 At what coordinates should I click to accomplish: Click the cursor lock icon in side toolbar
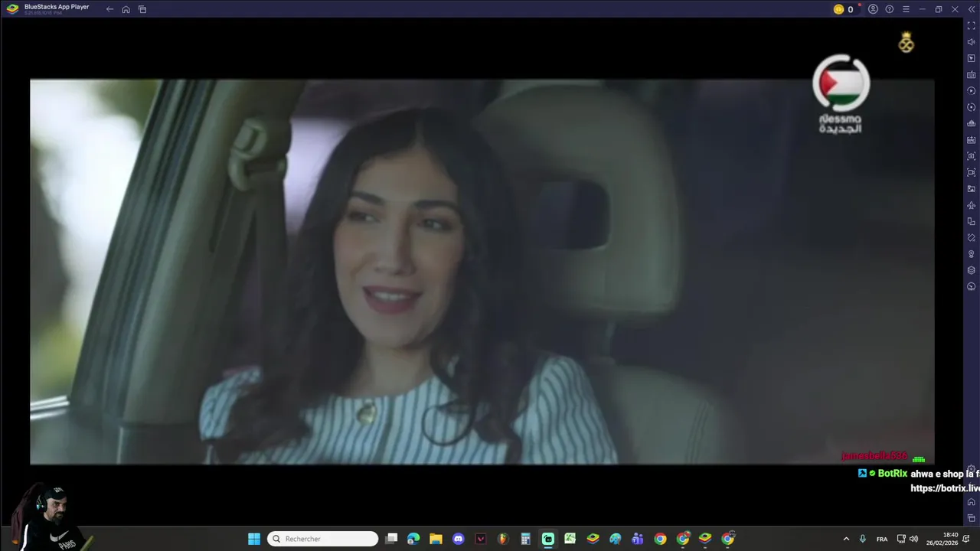coord(971,58)
